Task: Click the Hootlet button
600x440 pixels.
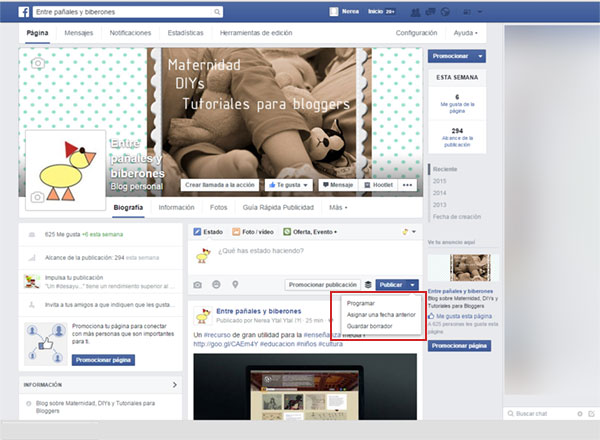Action: (x=378, y=185)
